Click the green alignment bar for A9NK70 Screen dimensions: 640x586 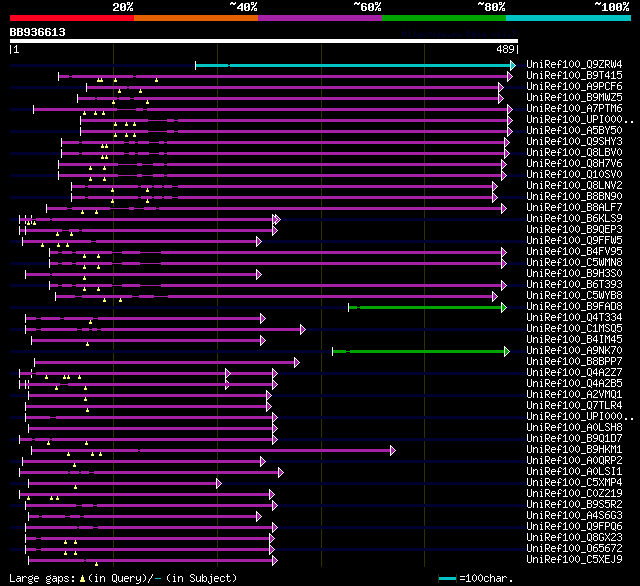[421, 351]
